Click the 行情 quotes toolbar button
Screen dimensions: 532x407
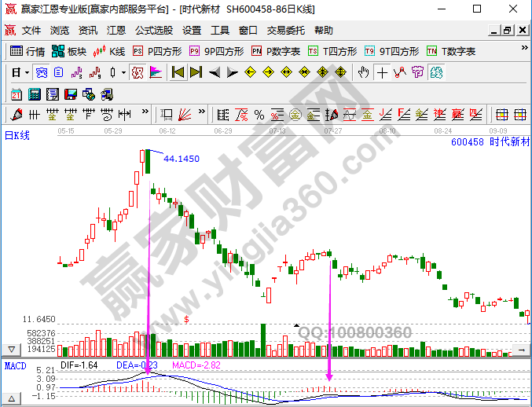coord(28,51)
